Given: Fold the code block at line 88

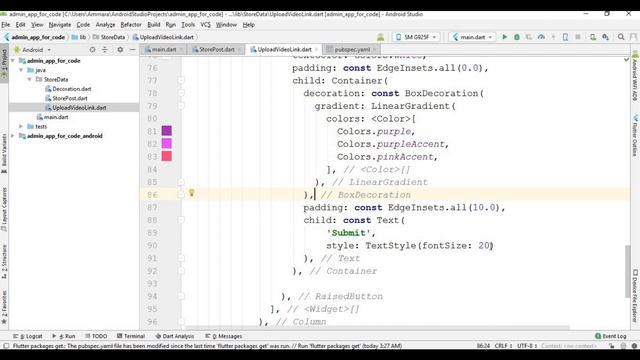Looking at the screenshot, I should (181, 220).
